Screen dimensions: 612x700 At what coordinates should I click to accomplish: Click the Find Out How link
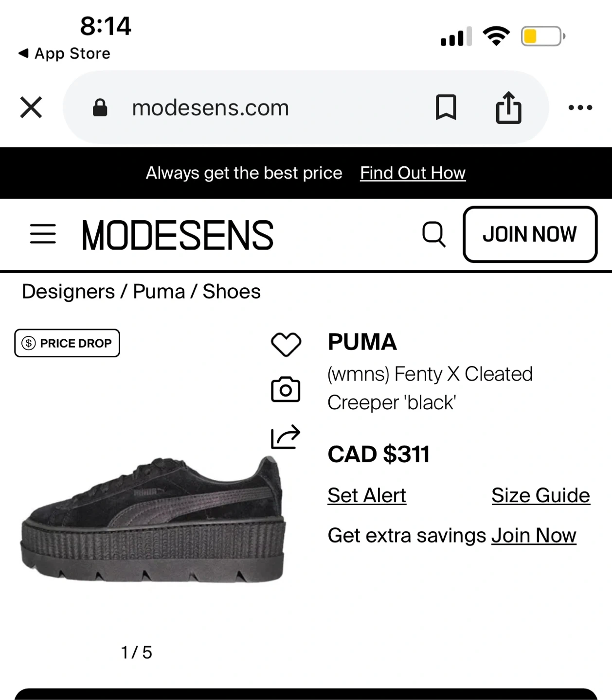click(x=413, y=173)
